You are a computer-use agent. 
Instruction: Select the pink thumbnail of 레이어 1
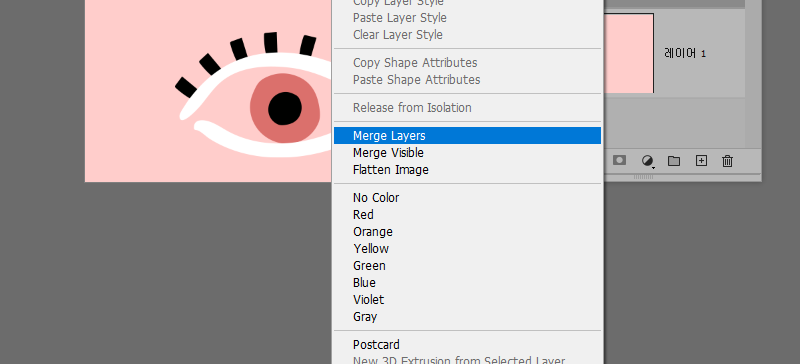coord(629,53)
